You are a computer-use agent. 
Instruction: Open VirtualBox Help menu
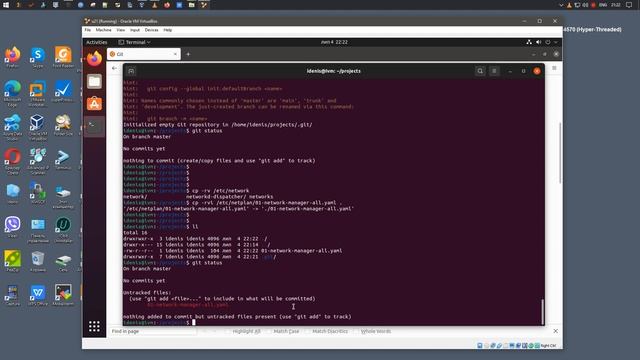pos(168,30)
